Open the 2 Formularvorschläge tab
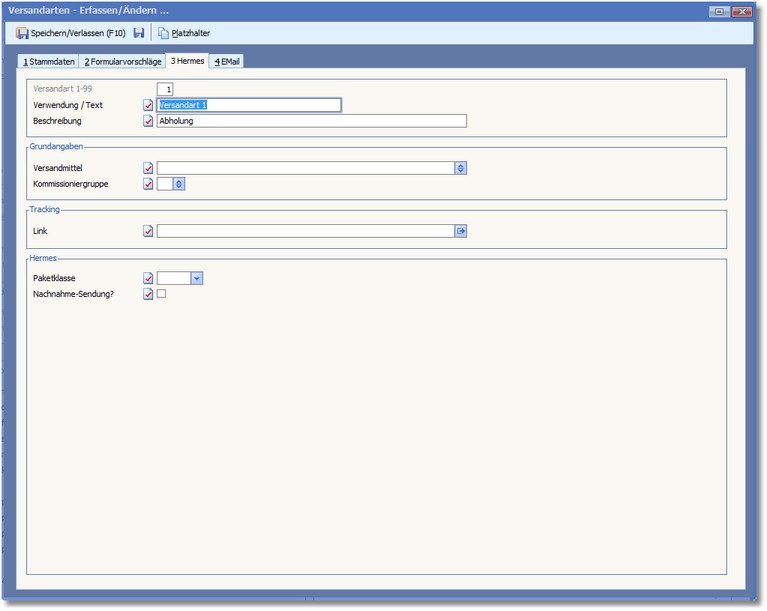This screenshot has height=611, width=767. (x=122, y=61)
